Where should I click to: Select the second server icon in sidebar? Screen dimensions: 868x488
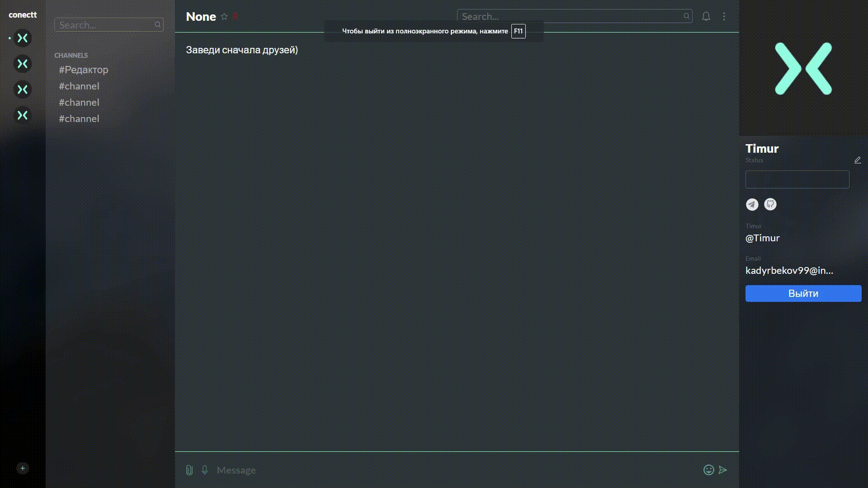coord(23,64)
